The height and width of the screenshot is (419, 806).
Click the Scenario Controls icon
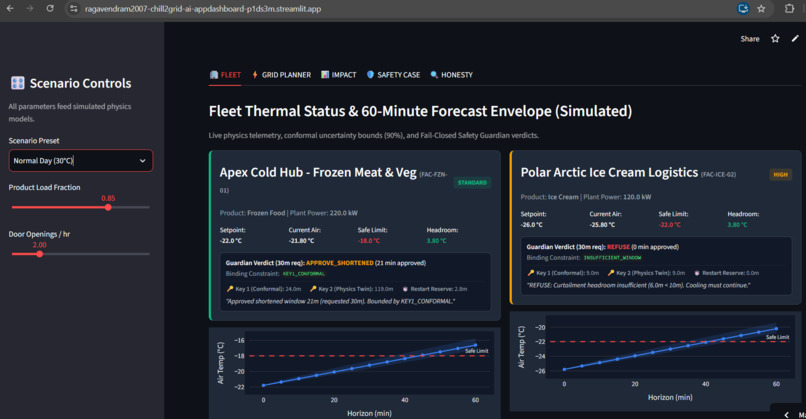17,83
